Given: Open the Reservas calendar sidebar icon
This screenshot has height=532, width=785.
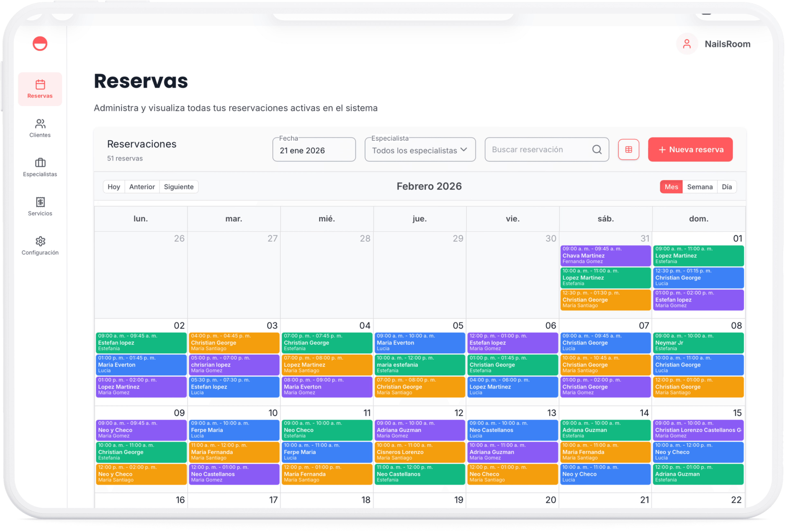Looking at the screenshot, I should (40, 84).
